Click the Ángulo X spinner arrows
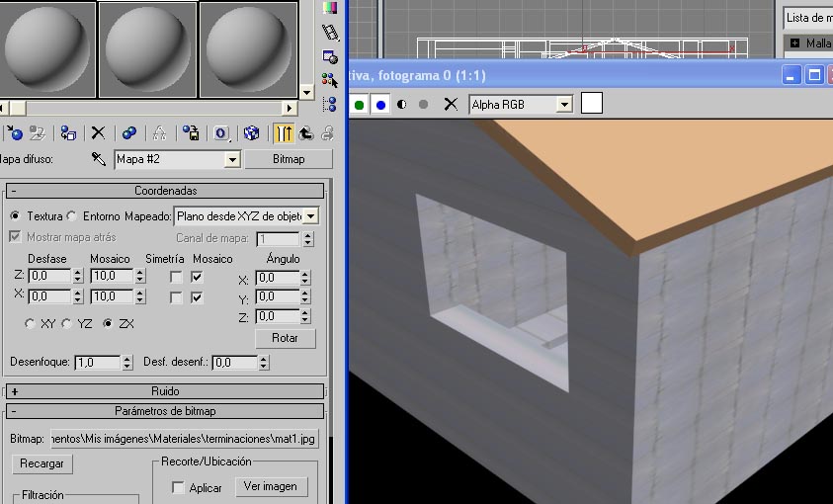This screenshot has height=504, width=833. pyautogui.click(x=305, y=278)
